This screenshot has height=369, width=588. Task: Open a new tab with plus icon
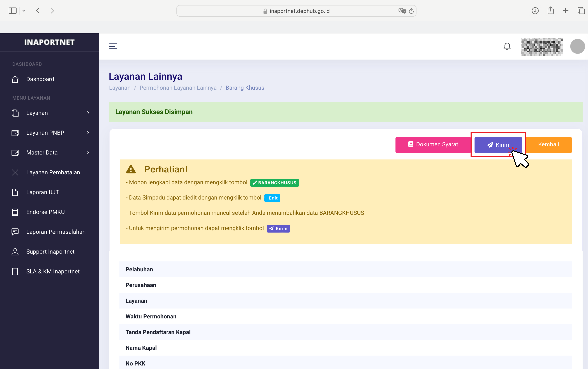click(566, 11)
